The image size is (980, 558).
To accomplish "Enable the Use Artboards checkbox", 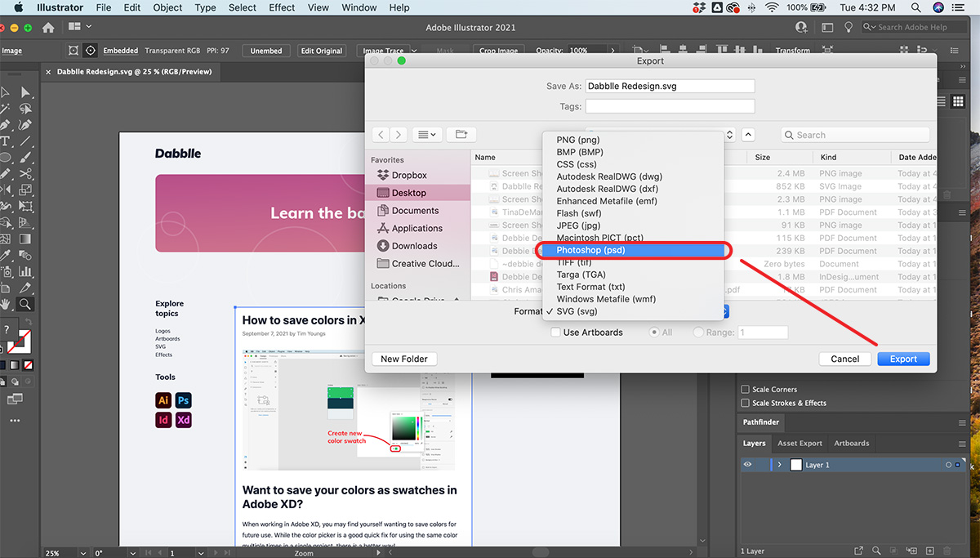I will 556,333.
